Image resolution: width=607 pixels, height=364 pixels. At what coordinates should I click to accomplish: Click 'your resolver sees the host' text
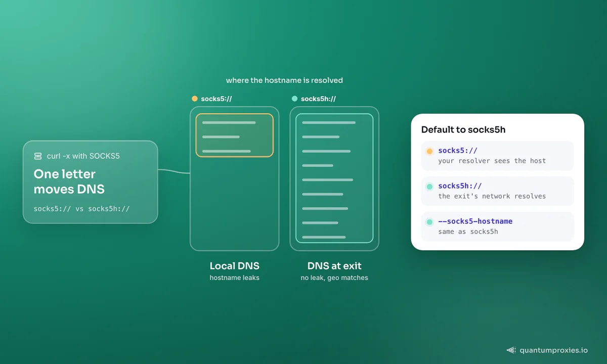pyautogui.click(x=492, y=161)
